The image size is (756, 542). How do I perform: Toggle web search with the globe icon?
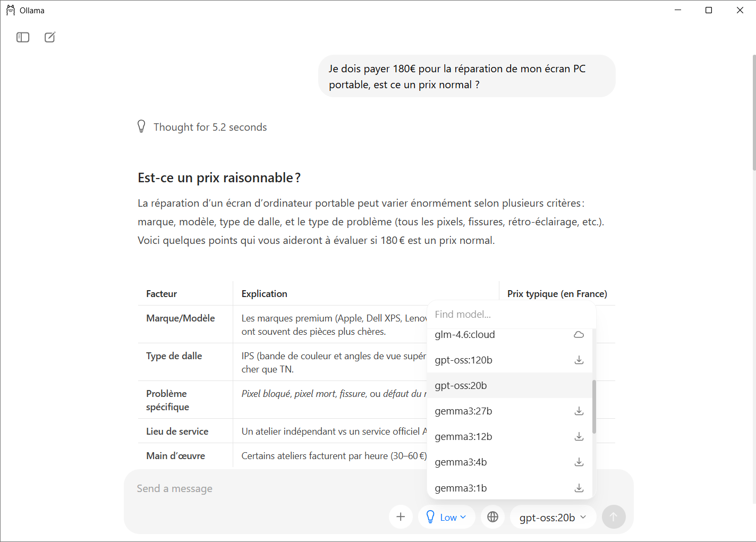pos(492,516)
